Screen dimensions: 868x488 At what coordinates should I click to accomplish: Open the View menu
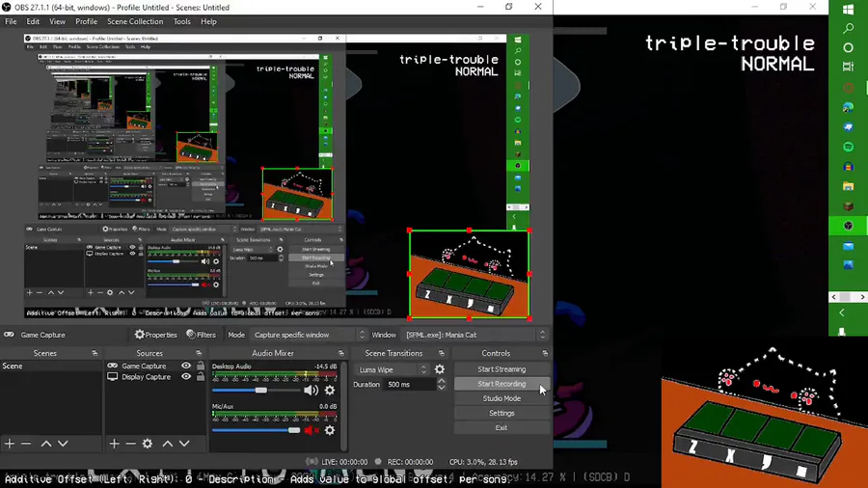tap(57, 21)
